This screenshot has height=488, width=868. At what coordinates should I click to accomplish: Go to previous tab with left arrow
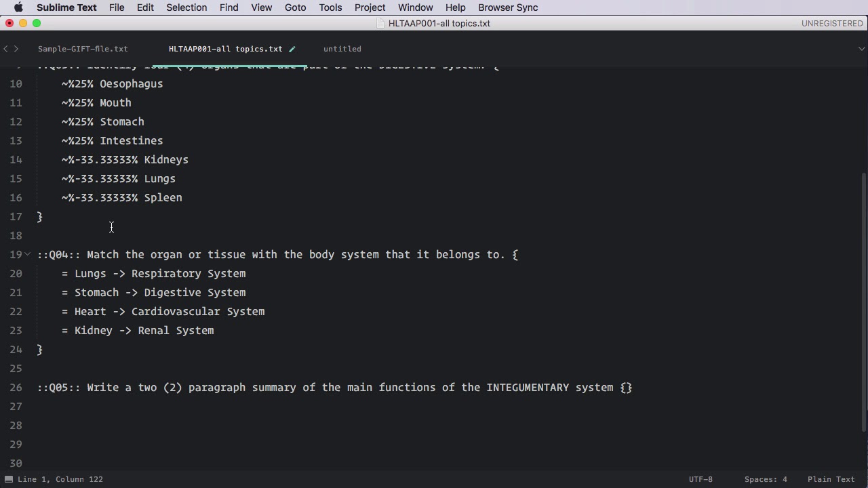(x=5, y=49)
